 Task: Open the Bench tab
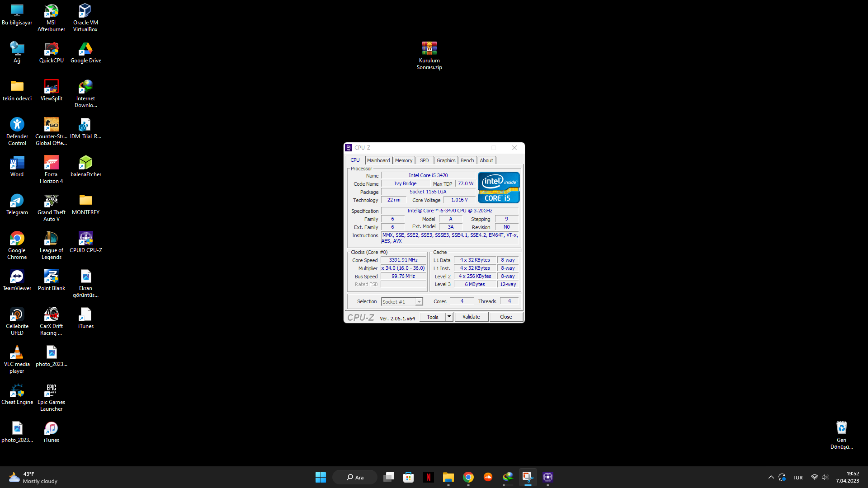(x=467, y=160)
